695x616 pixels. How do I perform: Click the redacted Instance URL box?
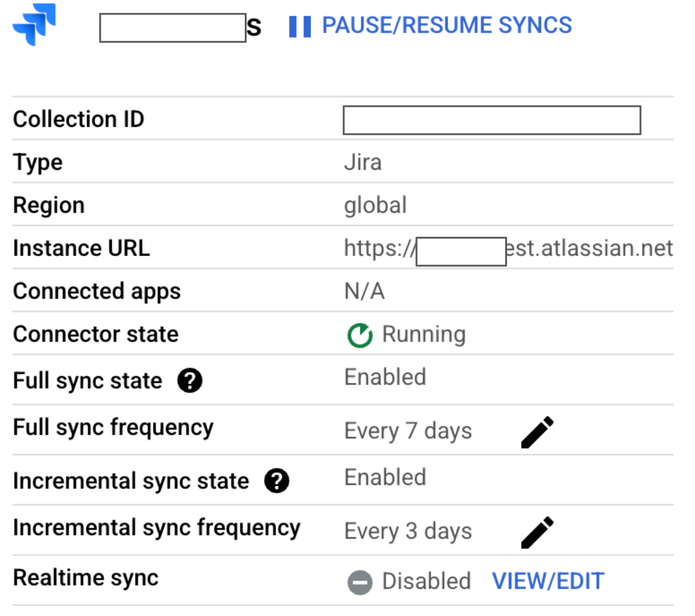pos(461,249)
